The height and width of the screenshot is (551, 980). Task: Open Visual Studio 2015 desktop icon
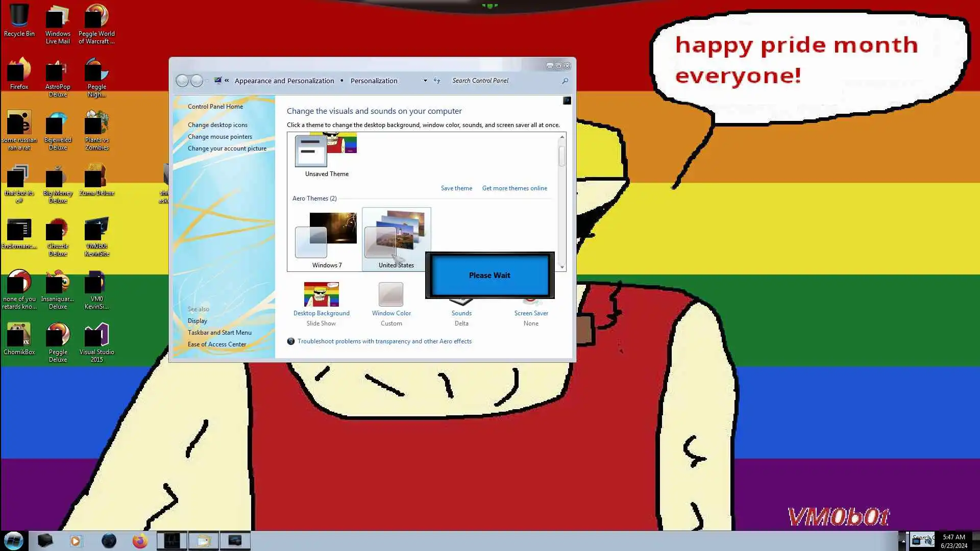click(x=96, y=337)
